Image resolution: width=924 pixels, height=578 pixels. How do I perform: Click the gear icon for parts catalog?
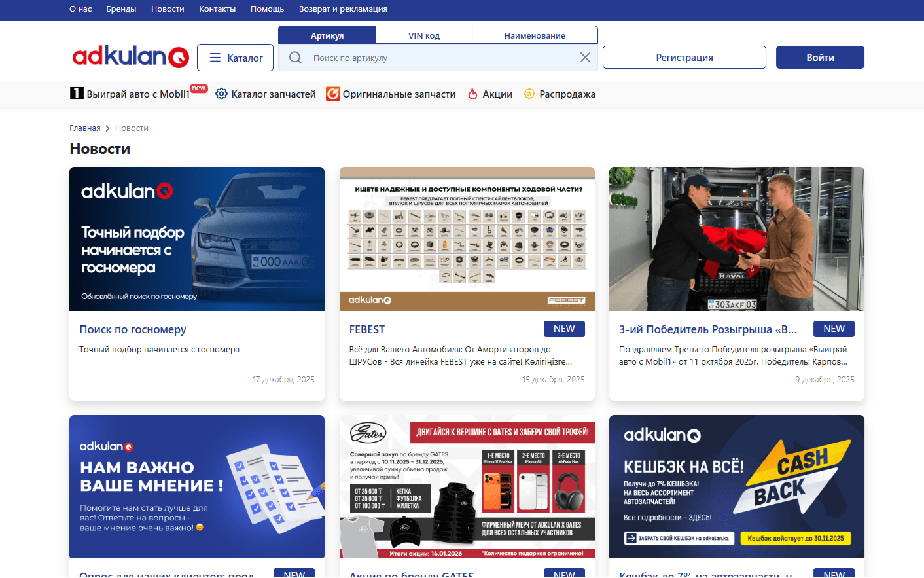click(221, 94)
